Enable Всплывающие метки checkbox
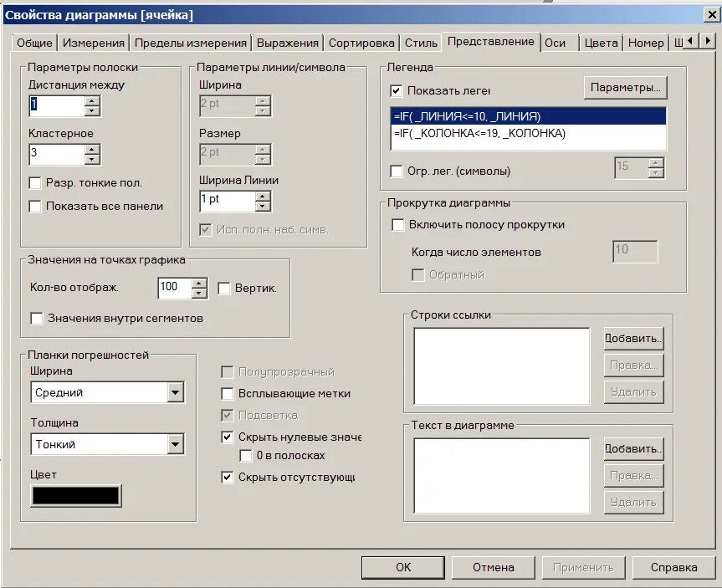The image size is (722, 588). click(228, 394)
